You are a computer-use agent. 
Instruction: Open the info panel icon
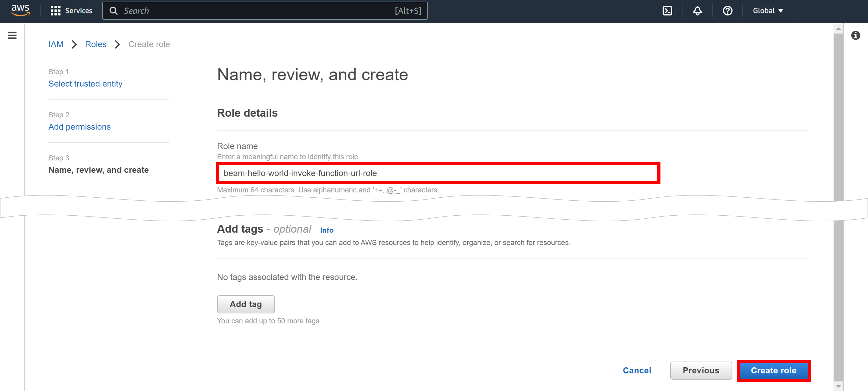pyautogui.click(x=855, y=35)
